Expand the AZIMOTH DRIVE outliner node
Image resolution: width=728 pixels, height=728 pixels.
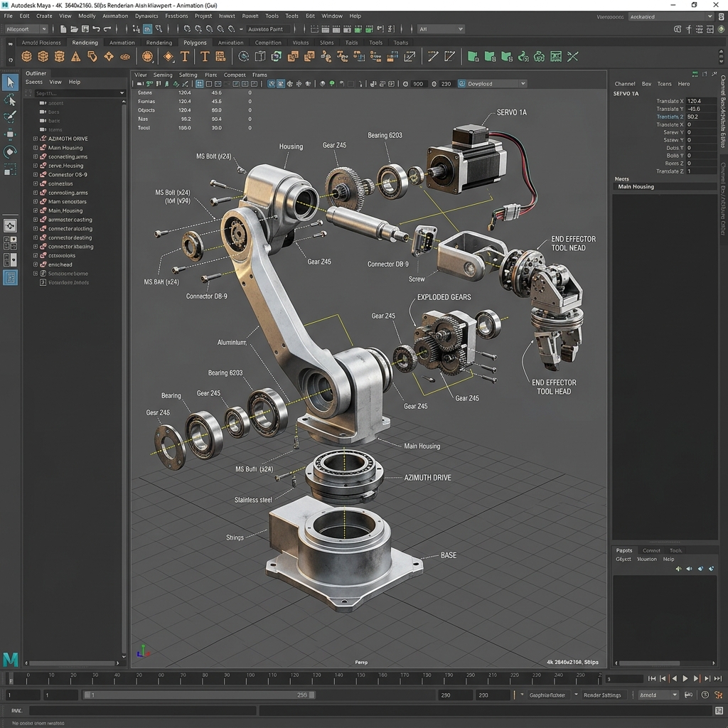click(36, 139)
